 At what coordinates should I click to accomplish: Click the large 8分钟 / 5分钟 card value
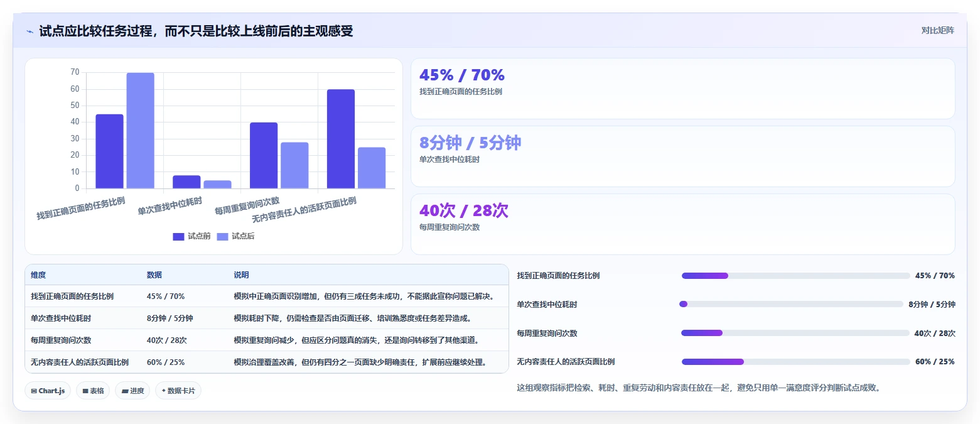(x=470, y=143)
